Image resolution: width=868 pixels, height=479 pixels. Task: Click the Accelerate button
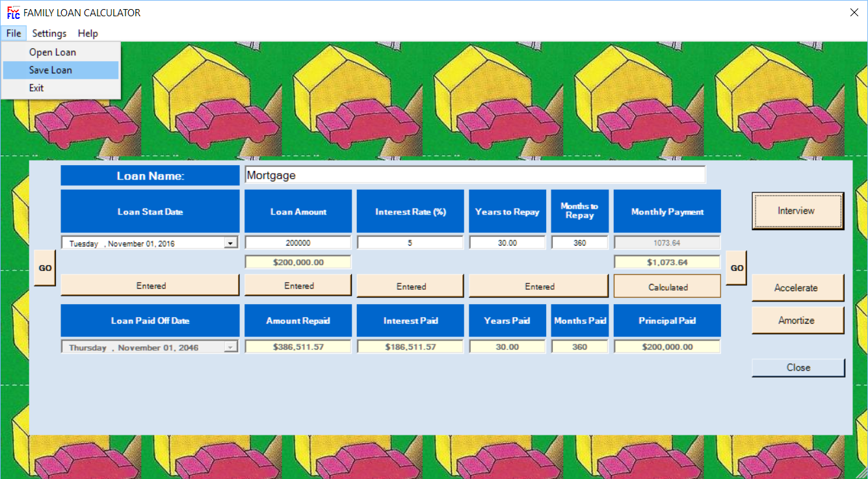[x=798, y=287]
